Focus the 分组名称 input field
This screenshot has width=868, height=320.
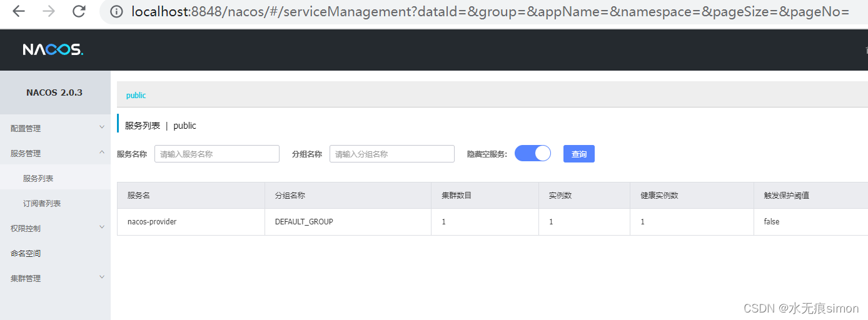point(392,154)
